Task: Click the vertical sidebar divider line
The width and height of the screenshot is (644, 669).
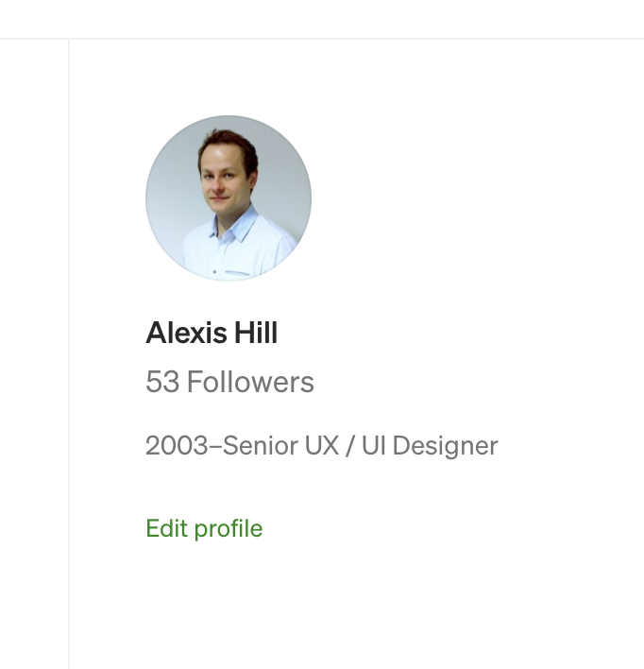Action: click(x=69, y=359)
